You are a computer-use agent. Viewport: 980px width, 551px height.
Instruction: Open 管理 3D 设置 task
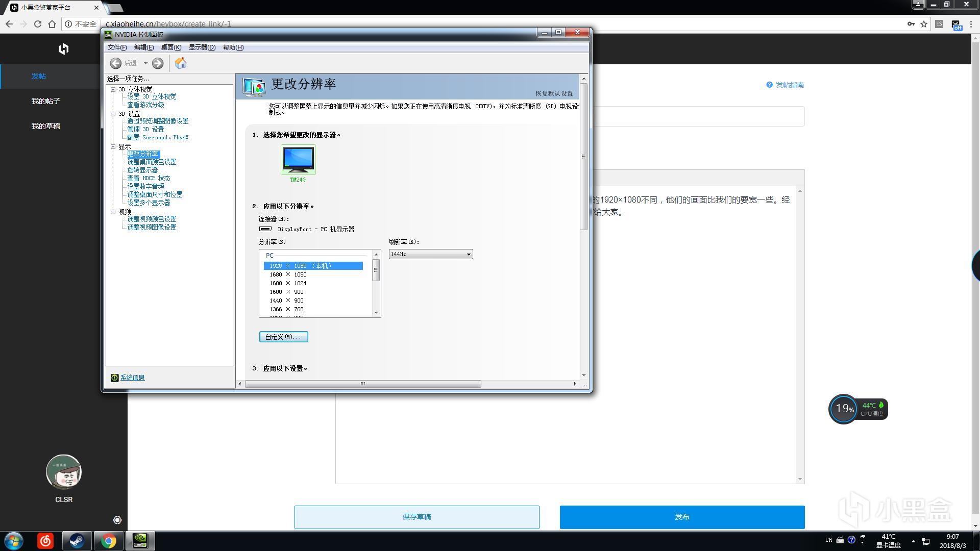(145, 129)
